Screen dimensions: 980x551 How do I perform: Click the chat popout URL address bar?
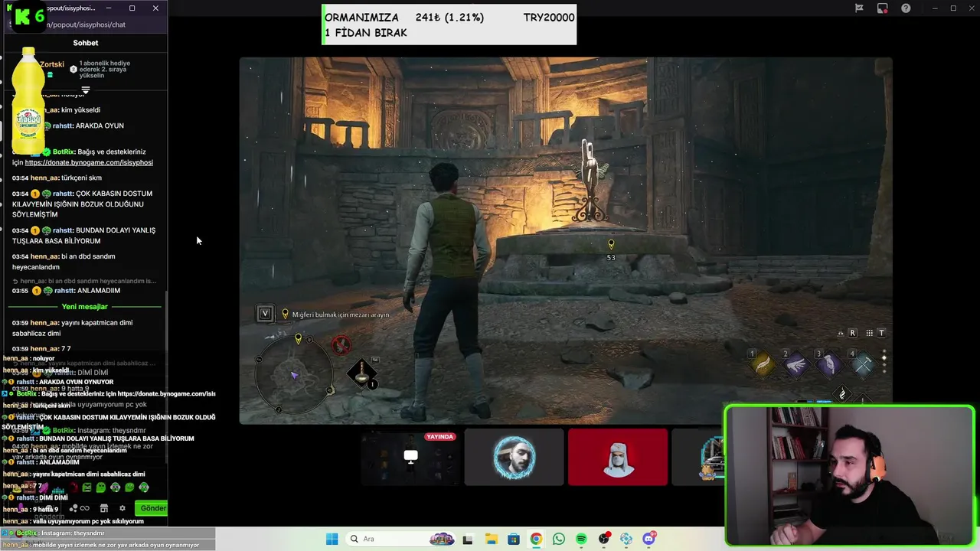click(x=88, y=24)
